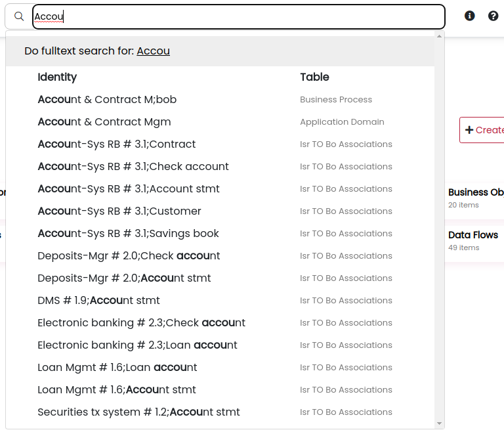Choose Account-Sys RB # 3.1;Contract entry
This screenshot has width=504, height=434.
tap(220, 144)
